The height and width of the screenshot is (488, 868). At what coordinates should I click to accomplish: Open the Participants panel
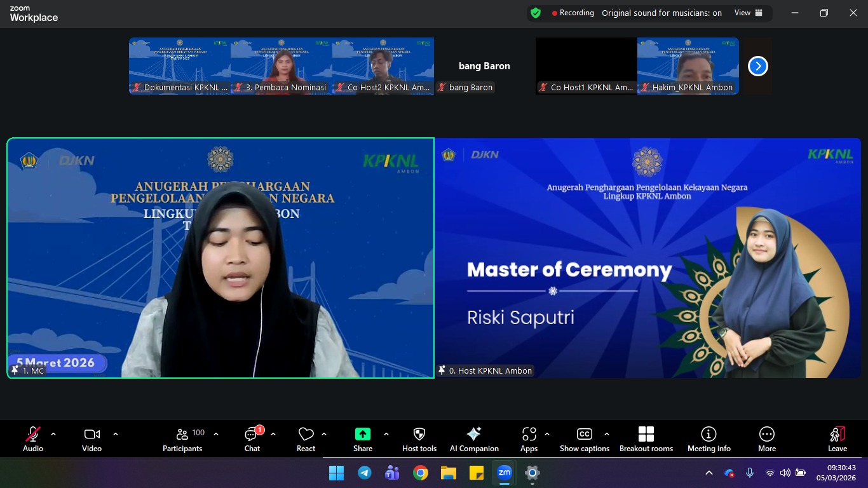pyautogui.click(x=182, y=439)
